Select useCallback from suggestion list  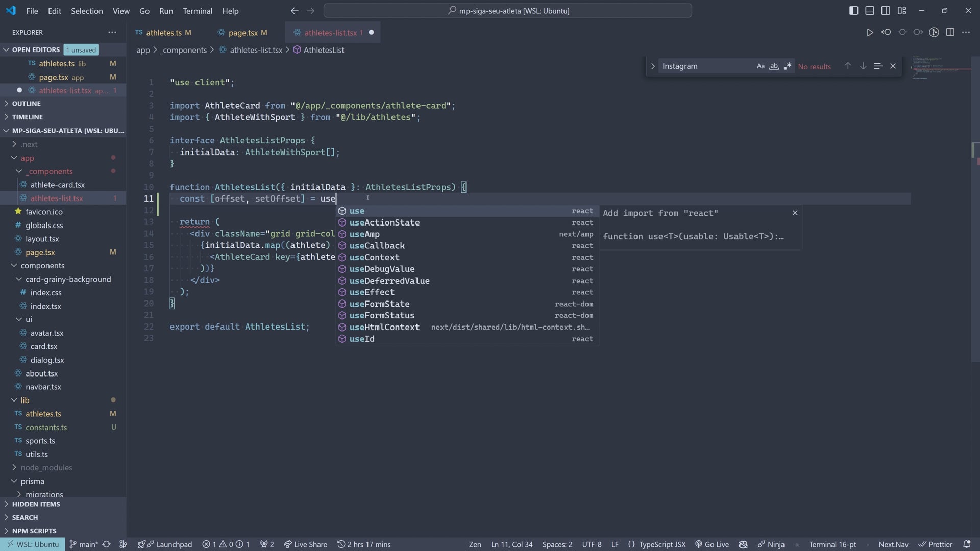click(377, 246)
